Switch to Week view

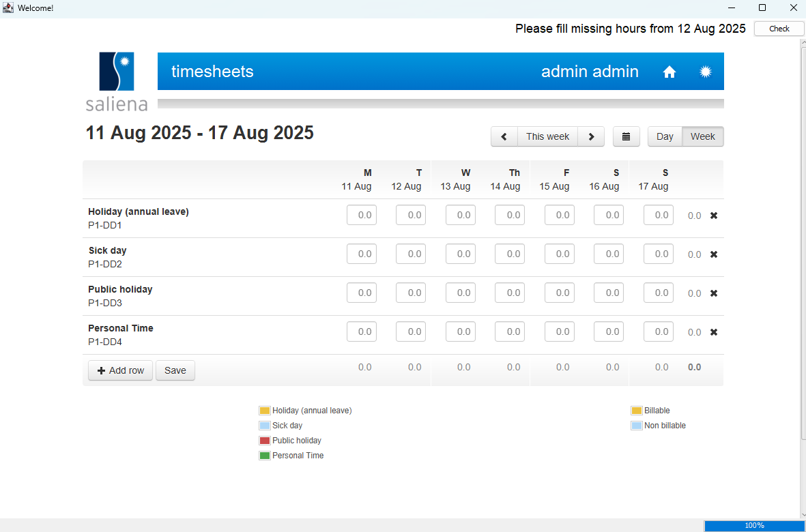pyautogui.click(x=702, y=136)
